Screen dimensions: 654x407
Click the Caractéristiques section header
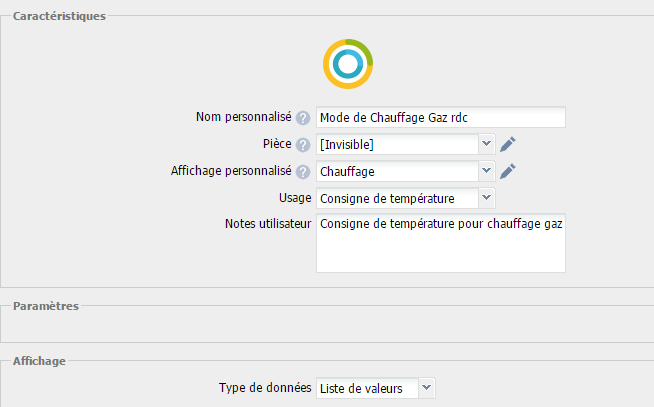(x=59, y=16)
